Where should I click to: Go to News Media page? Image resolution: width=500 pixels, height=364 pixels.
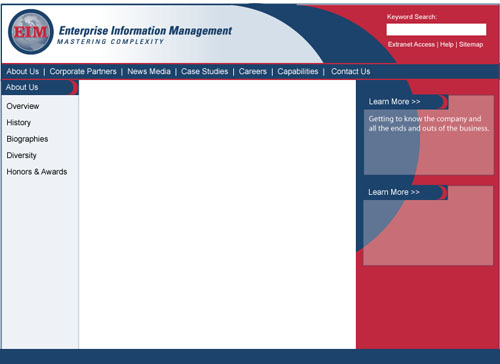149,71
